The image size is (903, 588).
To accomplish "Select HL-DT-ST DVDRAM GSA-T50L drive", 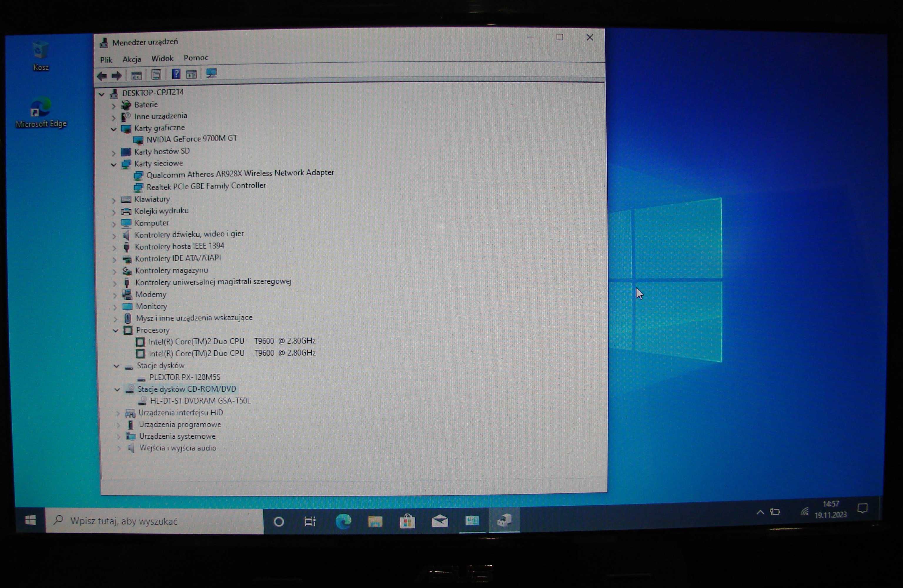I will (x=200, y=401).
